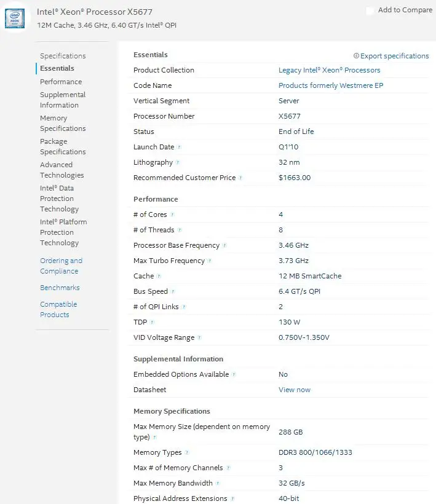
Task: Open Compatible Products link
Action: [58, 310]
